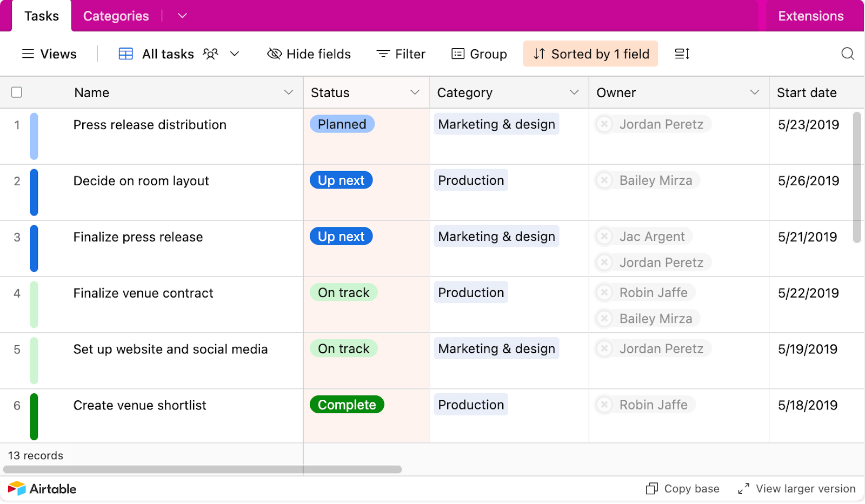The image size is (865, 504).
Task: Click the 5/23/2019 start date cell
Action: [x=809, y=125]
